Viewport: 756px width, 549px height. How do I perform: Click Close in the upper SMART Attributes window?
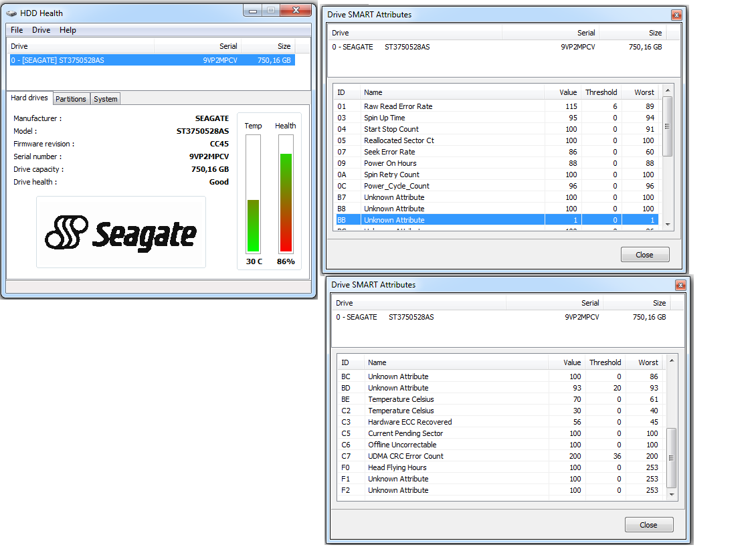(645, 255)
